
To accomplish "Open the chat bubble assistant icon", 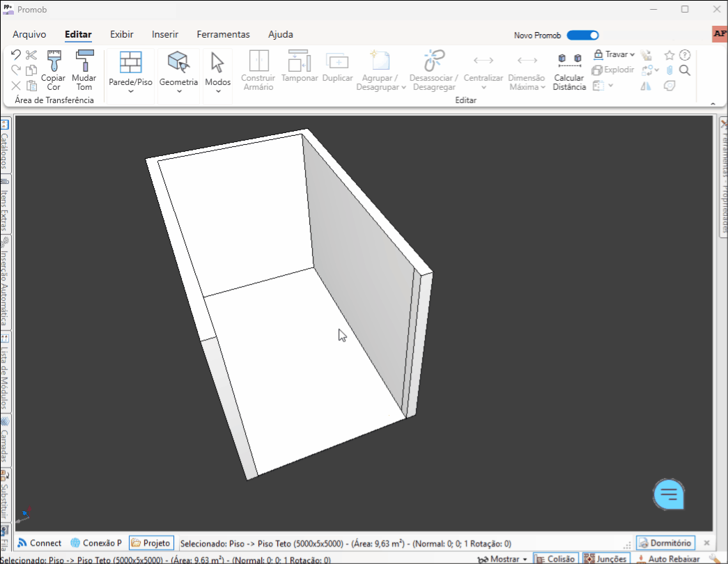I will [669, 494].
